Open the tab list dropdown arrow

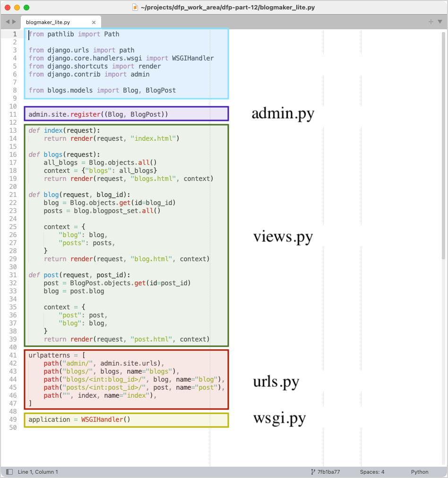(x=439, y=22)
